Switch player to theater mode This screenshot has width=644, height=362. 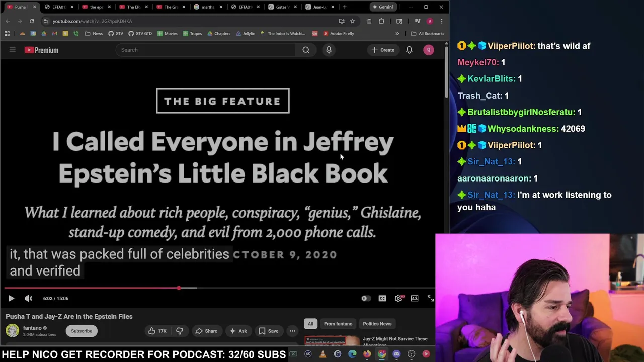(x=415, y=298)
